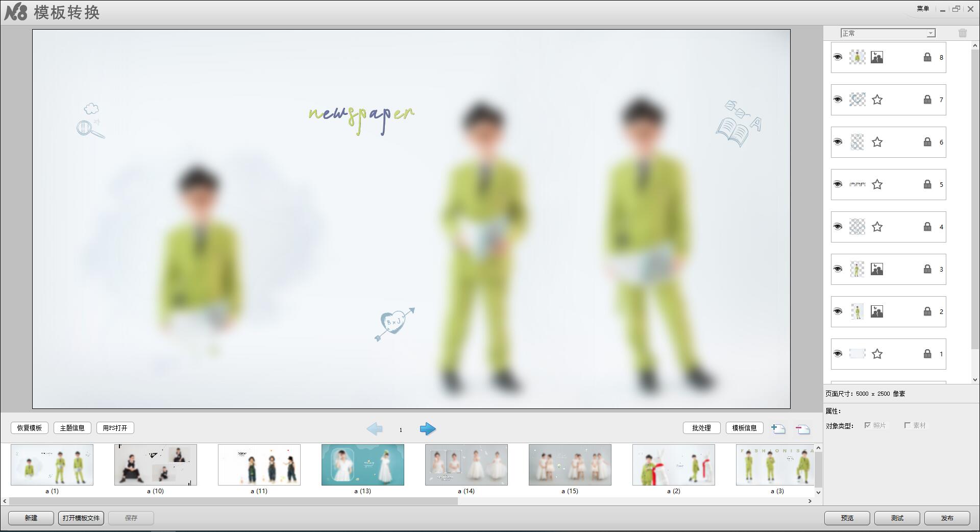This screenshot has width=980, height=532.
Task: Toggle visibility of layer 2
Action: point(838,311)
